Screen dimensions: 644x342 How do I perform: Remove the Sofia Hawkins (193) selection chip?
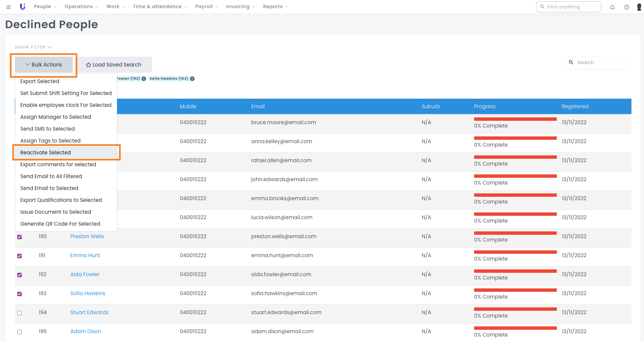point(192,79)
